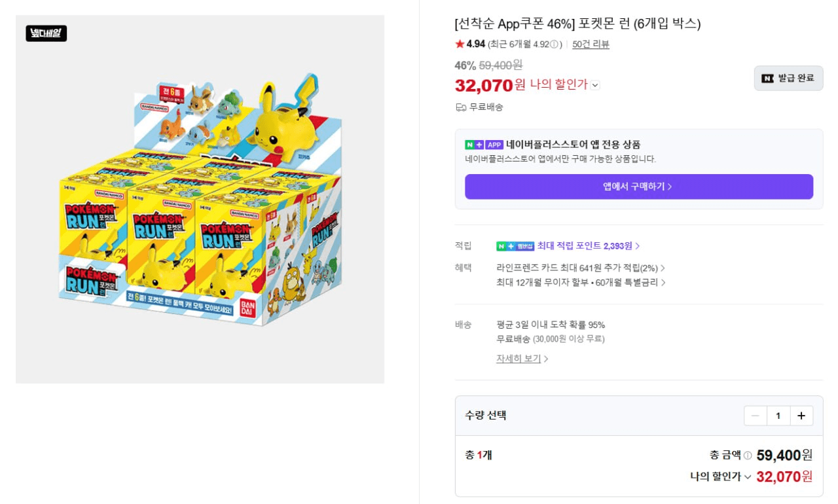Click the info icon beside 총 금액

tap(748, 456)
